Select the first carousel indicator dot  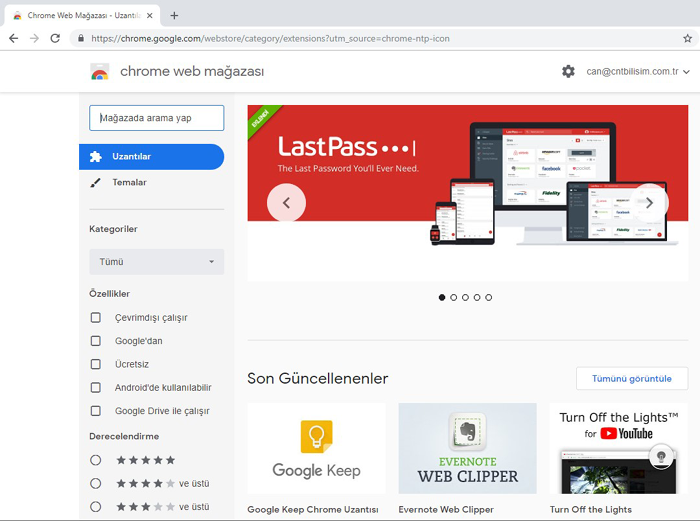[442, 297]
